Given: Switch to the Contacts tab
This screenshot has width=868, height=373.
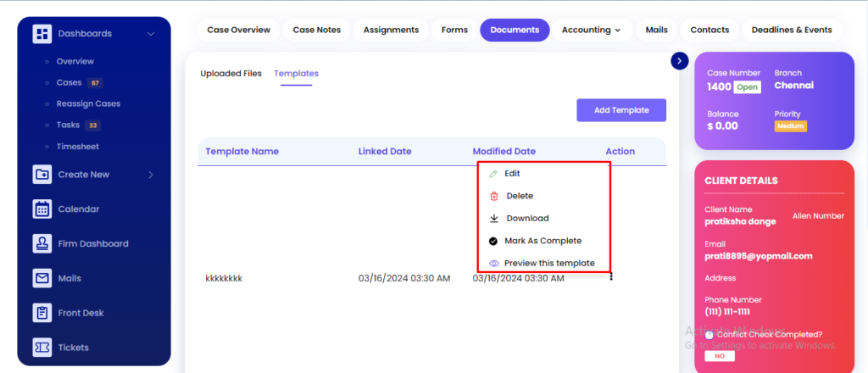Looking at the screenshot, I should pos(709,30).
